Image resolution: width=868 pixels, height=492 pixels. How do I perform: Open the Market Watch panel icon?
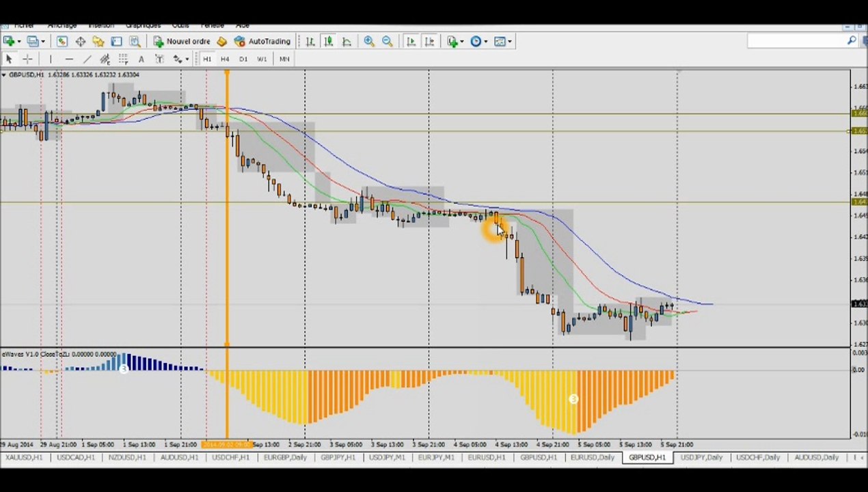62,42
